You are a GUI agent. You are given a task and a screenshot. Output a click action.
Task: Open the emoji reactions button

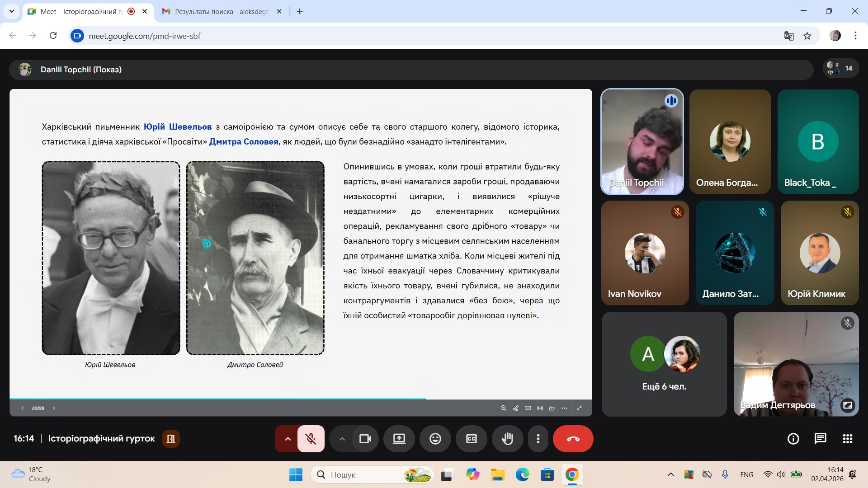coord(435,439)
